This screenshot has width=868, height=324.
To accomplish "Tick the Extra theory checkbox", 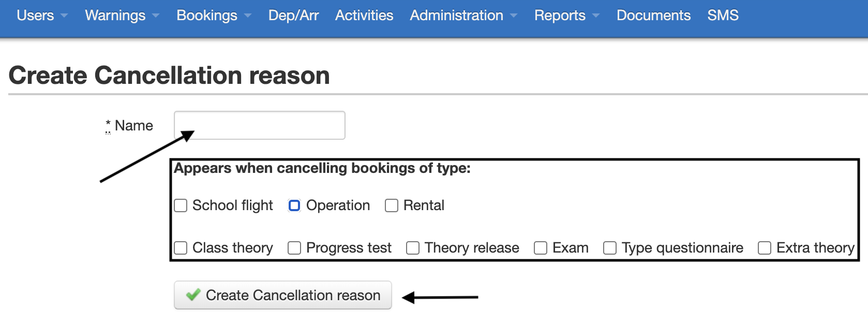I will (x=765, y=248).
